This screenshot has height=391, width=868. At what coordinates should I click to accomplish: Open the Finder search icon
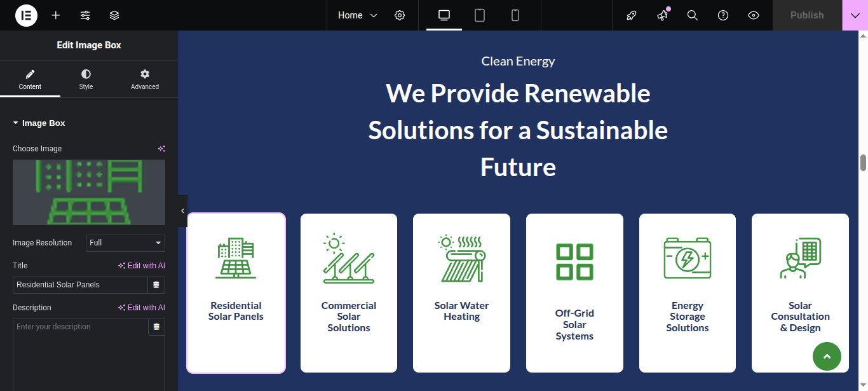pos(693,15)
